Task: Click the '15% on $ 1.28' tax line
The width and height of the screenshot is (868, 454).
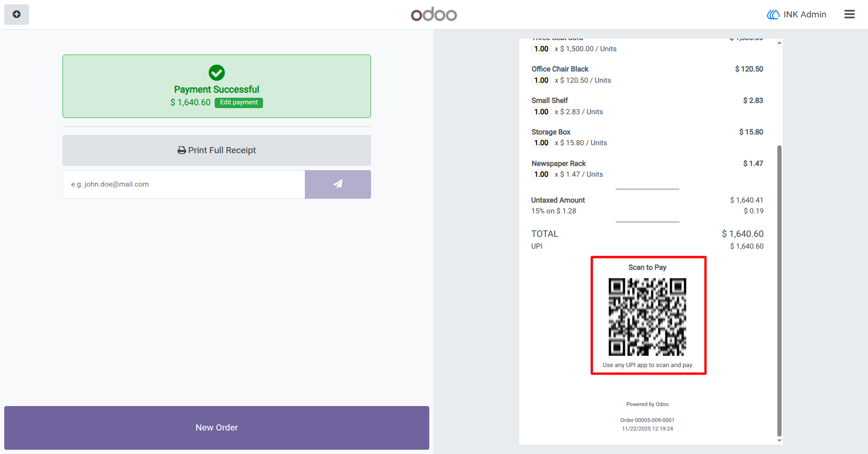Action: pyautogui.click(x=554, y=211)
